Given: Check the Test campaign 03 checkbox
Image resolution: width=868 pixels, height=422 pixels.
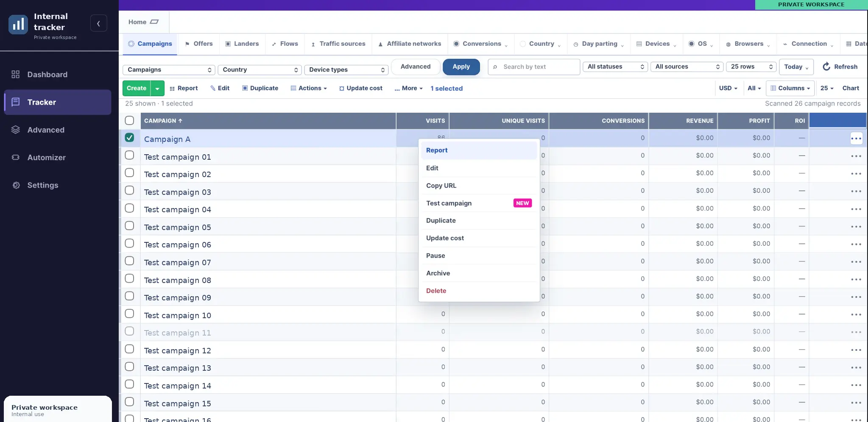Looking at the screenshot, I should (129, 191).
